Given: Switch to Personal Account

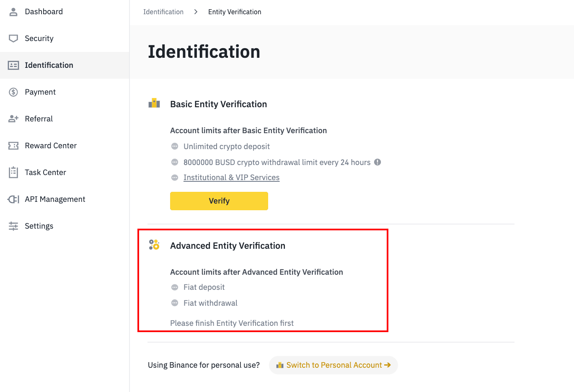Looking at the screenshot, I should (334, 365).
